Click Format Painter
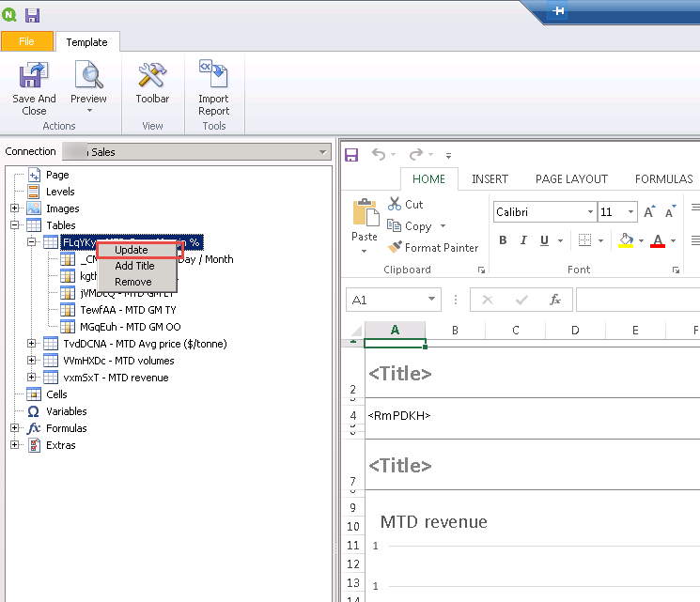Image resolution: width=700 pixels, height=602 pixels. (x=433, y=248)
